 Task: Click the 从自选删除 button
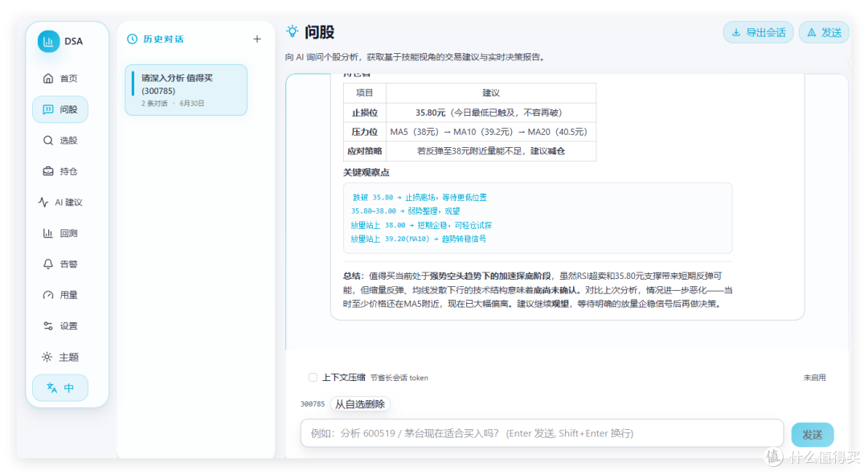click(360, 404)
